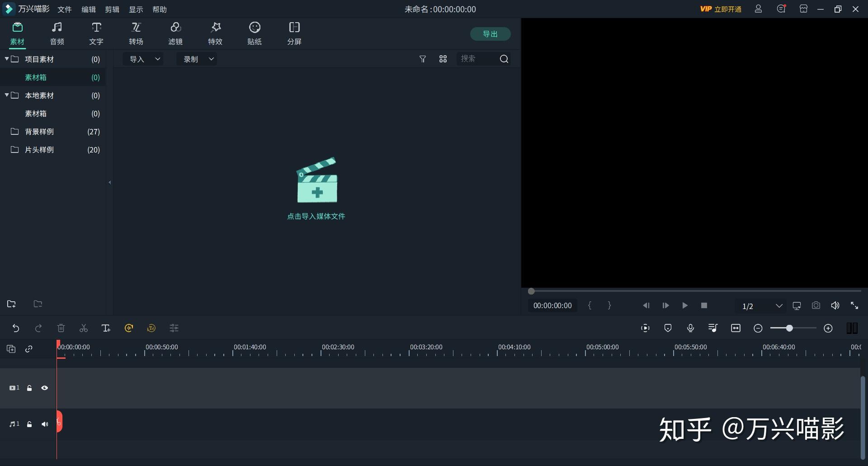Click the 导出 export button
Image resolution: width=868 pixels, height=466 pixels.
coord(491,34)
